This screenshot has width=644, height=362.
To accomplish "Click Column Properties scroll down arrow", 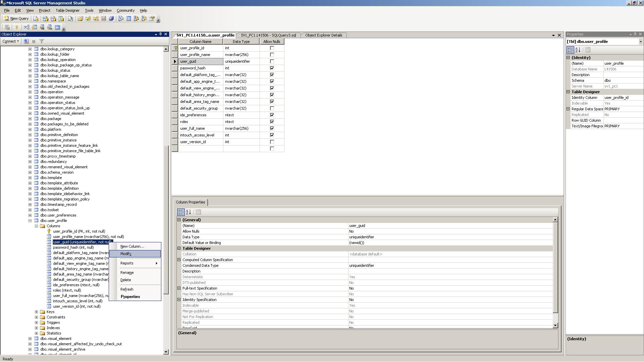I will pyautogui.click(x=555, y=325).
